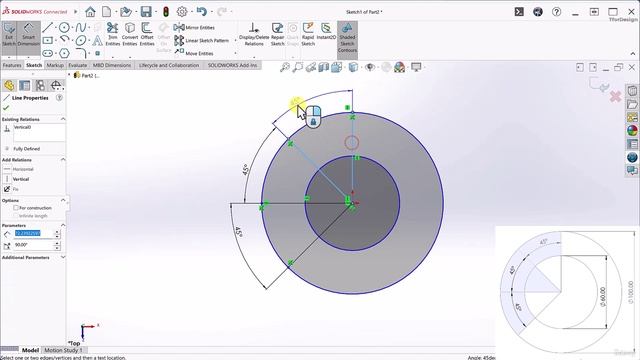
Task: Save the document with the floppy icon
Action: pos(146,12)
